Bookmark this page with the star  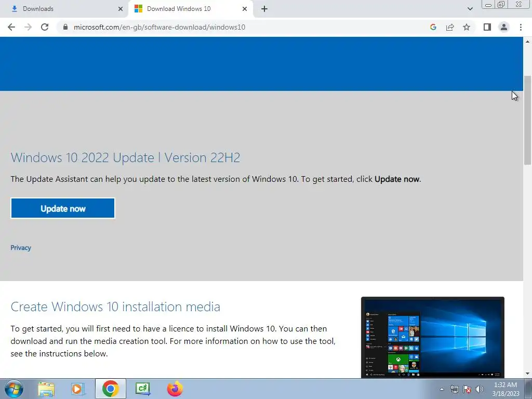[467, 27]
